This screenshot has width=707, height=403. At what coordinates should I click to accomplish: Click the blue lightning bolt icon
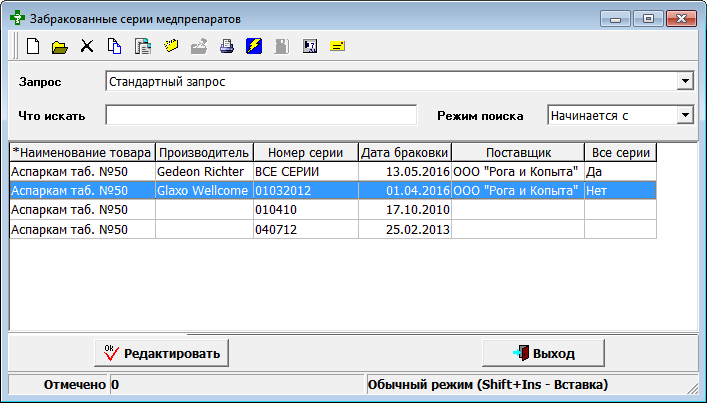(x=253, y=46)
